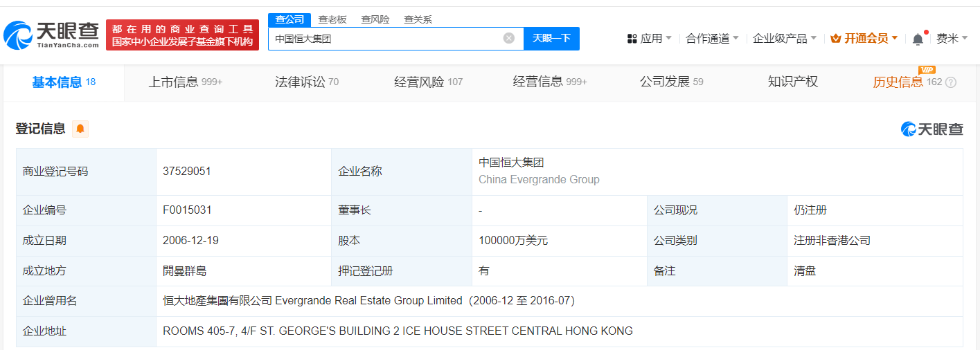Click the location value 開曼群島
The height and width of the screenshot is (350, 980).
pos(184,271)
